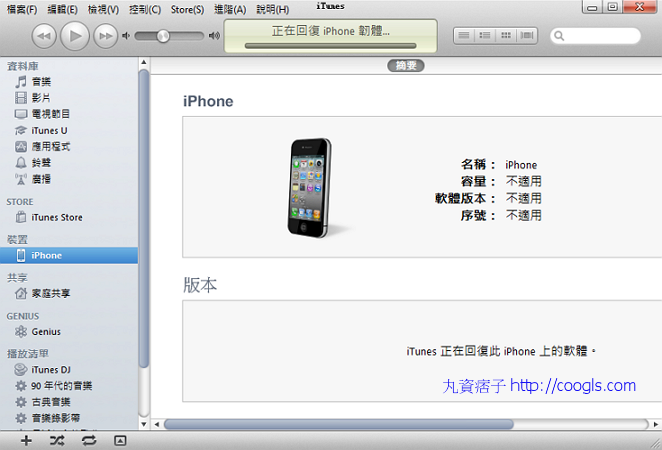Screen dimensions: 662x450
Task: Switch to list view
Action: pyautogui.click(x=464, y=35)
